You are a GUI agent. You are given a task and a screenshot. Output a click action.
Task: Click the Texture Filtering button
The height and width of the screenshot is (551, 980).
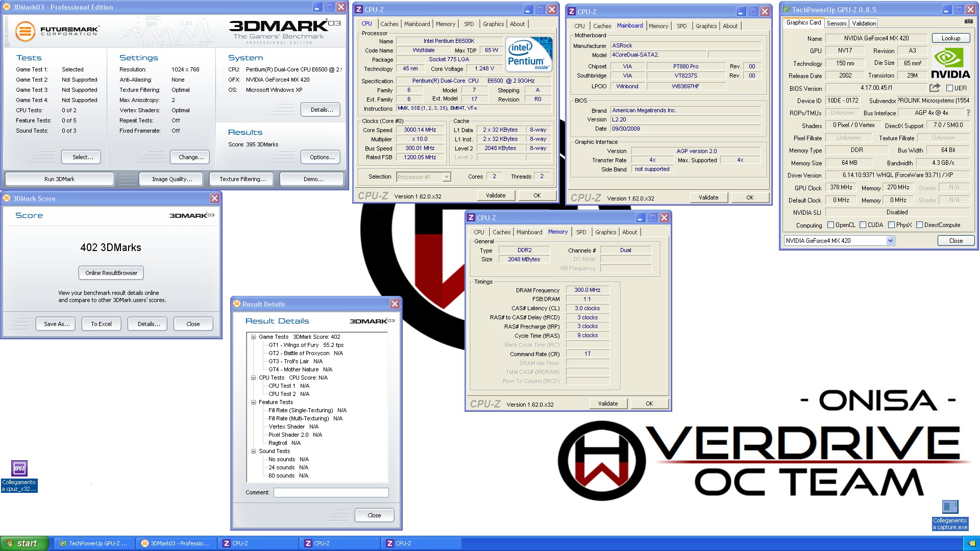click(x=242, y=179)
